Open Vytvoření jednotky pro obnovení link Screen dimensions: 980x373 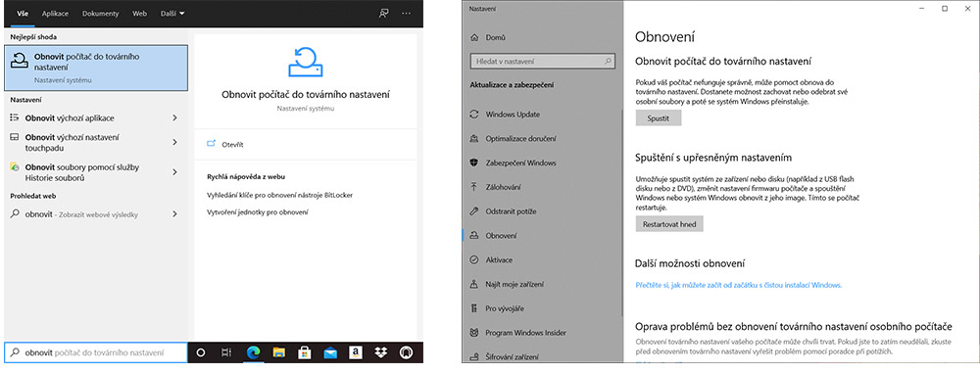tap(258, 212)
